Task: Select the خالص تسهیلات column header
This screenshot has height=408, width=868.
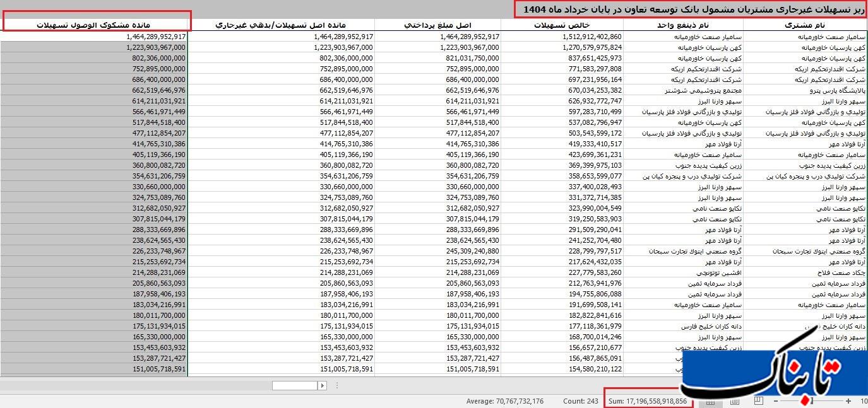Action: (x=562, y=25)
